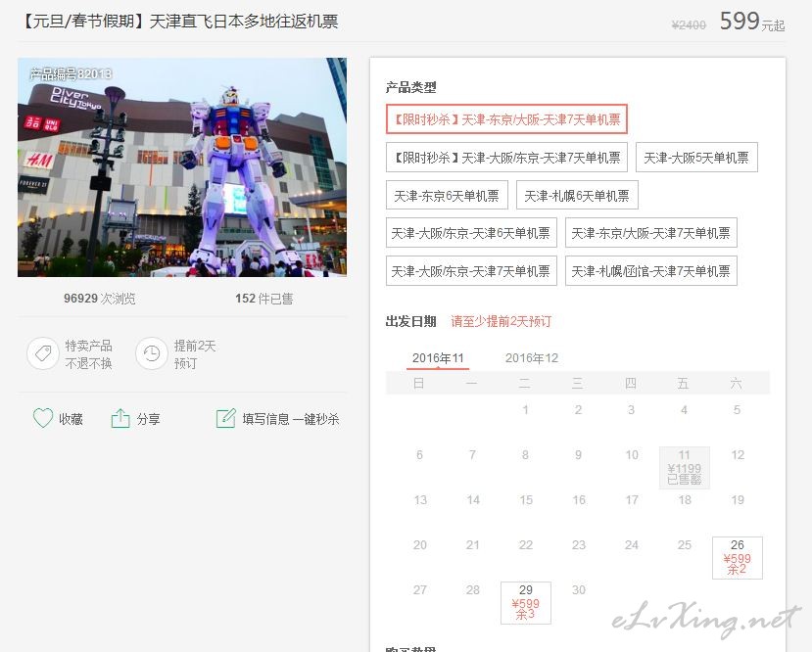The width and height of the screenshot is (812, 652).
Task: Switch to the 2016年12 month tab
Action: [532, 358]
